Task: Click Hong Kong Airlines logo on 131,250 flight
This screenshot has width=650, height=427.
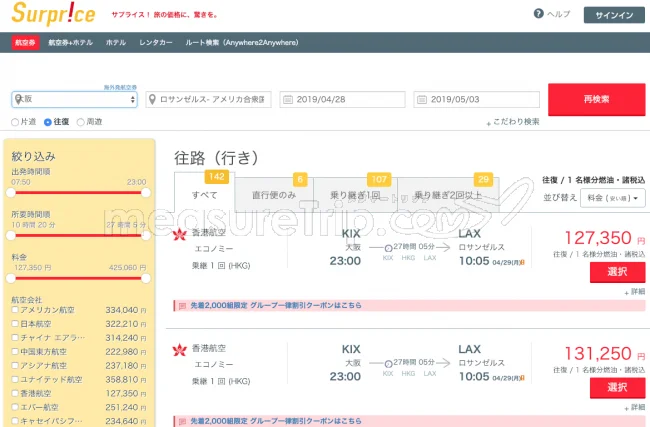Action: [180, 350]
